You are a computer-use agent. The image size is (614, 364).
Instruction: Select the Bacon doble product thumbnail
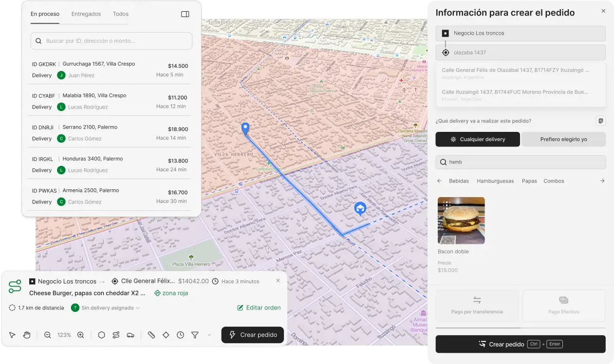[461, 220]
